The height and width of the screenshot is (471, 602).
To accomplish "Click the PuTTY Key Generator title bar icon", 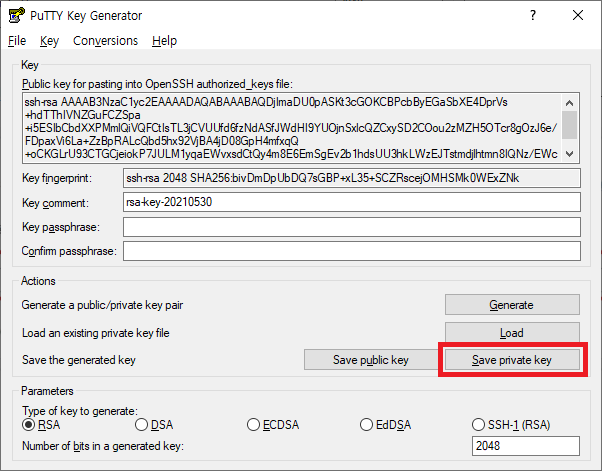I will 17,15.
